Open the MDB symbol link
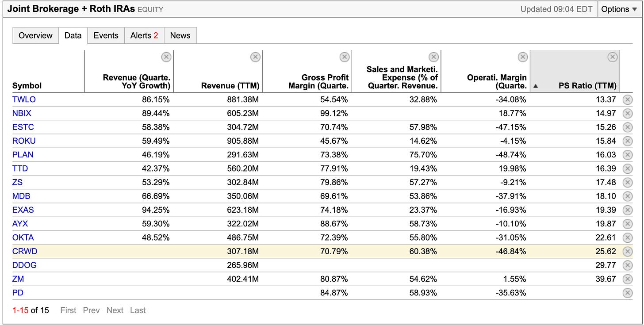The height and width of the screenshot is (325, 644). (21, 196)
